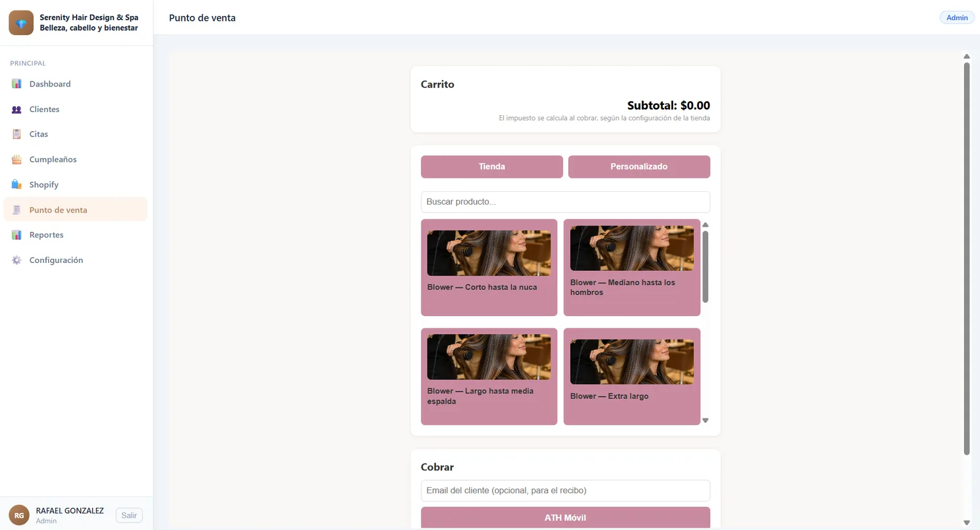
Task: Click the Cobrar heading
Action: tap(437, 467)
